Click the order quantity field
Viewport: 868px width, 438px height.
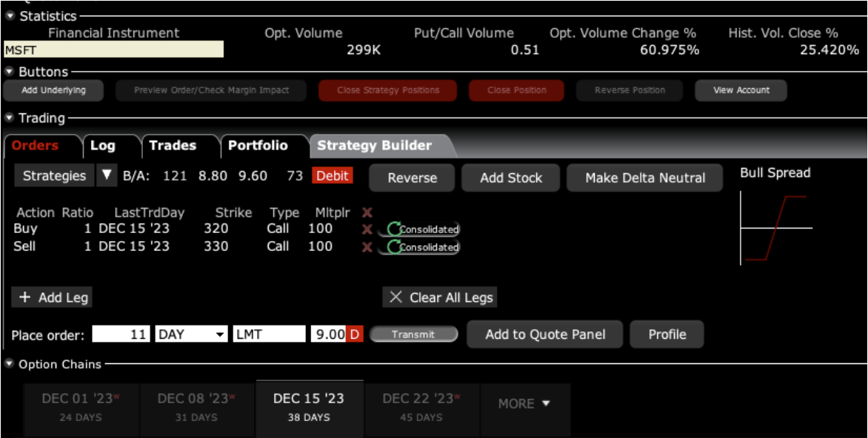[x=121, y=334]
